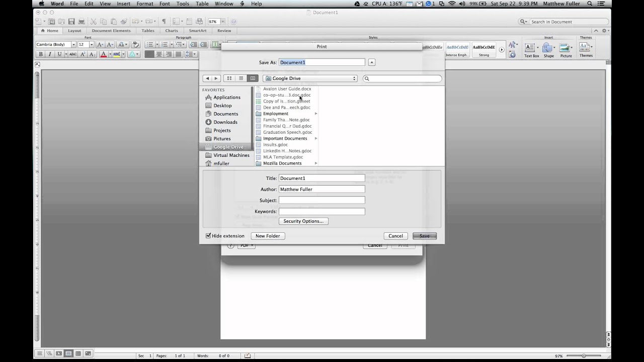Click the Cancel button in save dialog

[395, 236]
